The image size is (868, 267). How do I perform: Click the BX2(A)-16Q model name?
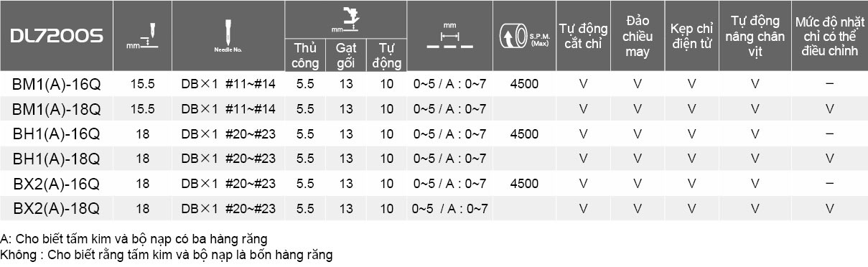[x=57, y=183]
